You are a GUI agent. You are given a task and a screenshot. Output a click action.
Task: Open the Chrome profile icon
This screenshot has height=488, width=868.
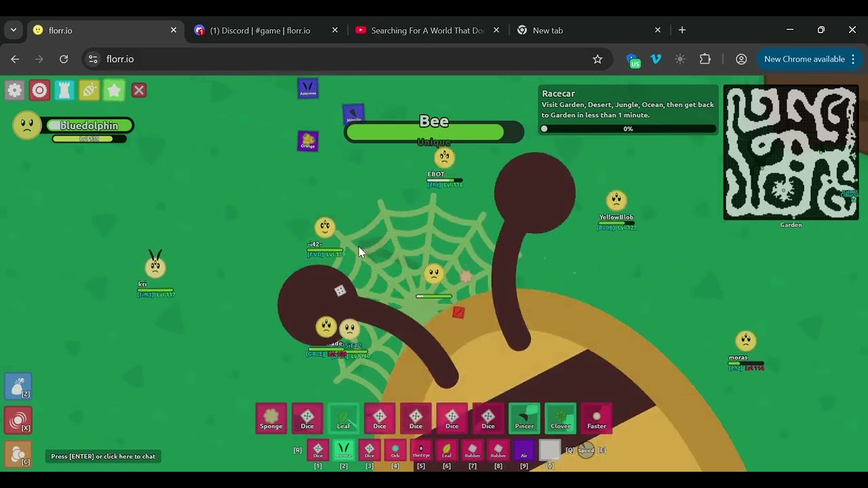(x=741, y=59)
